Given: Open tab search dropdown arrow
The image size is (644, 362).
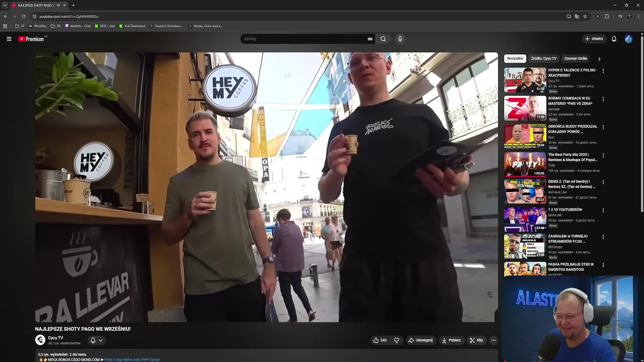Looking at the screenshot, I should pos(5,5).
